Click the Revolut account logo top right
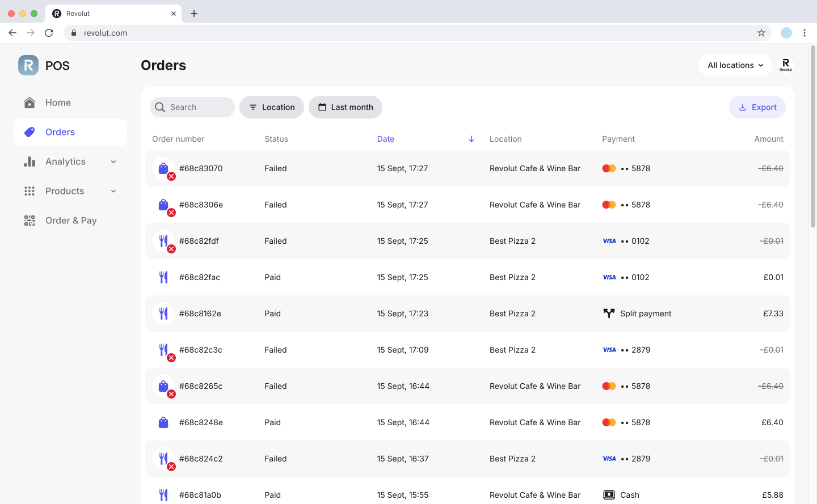Image resolution: width=817 pixels, height=504 pixels. coord(785,65)
